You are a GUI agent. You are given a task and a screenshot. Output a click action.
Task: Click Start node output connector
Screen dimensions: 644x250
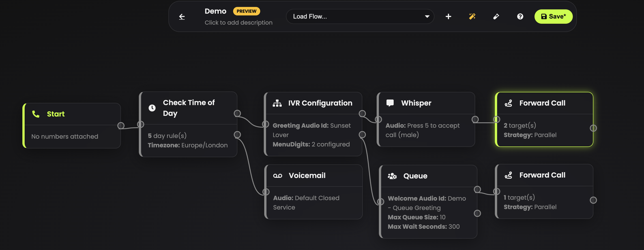coord(121,126)
